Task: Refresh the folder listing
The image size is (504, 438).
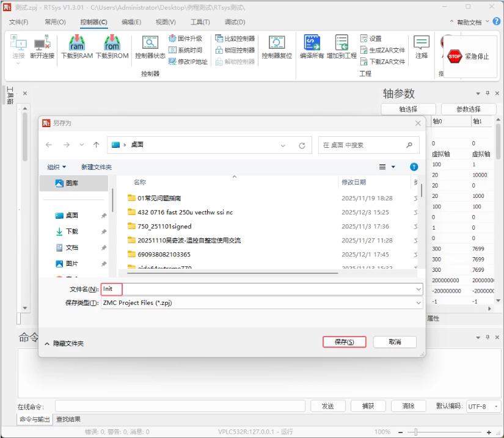Action: [x=302, y=145]
